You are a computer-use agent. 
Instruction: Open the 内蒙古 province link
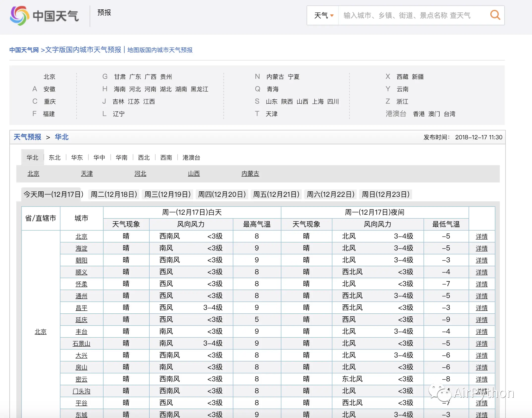[250, 174]
